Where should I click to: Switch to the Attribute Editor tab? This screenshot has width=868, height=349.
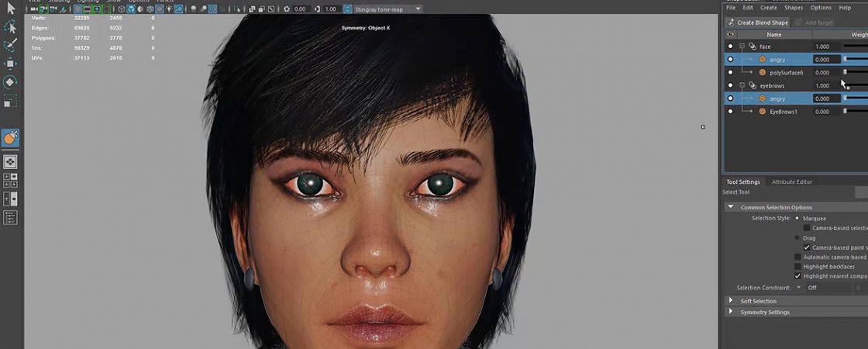tap(791, 181)
